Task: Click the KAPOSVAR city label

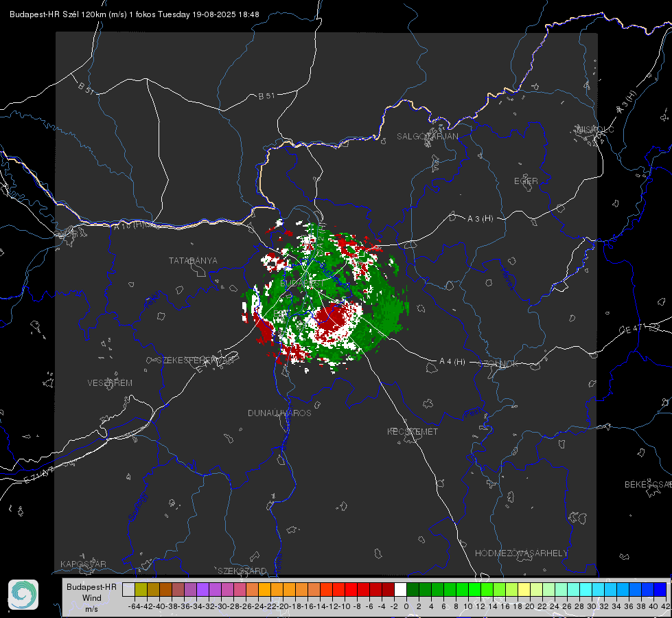Action: pos(83,564)
